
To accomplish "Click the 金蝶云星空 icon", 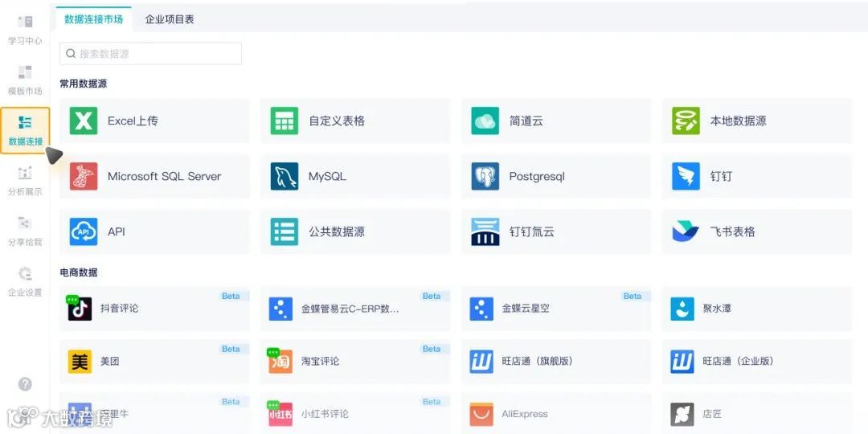I will [x=481, y=309].
